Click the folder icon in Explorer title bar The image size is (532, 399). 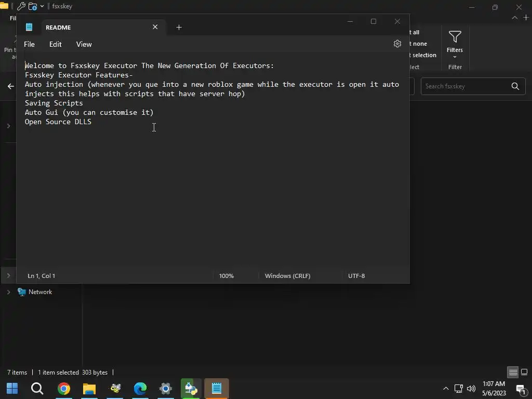4,5
